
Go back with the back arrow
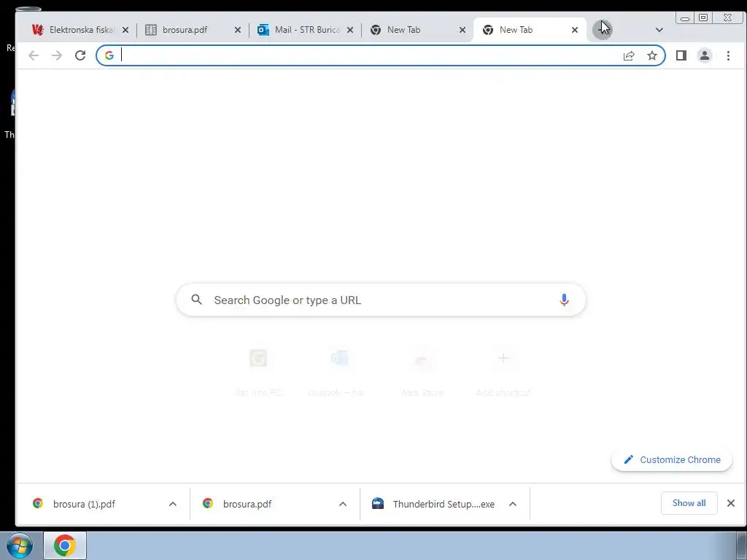34,55
